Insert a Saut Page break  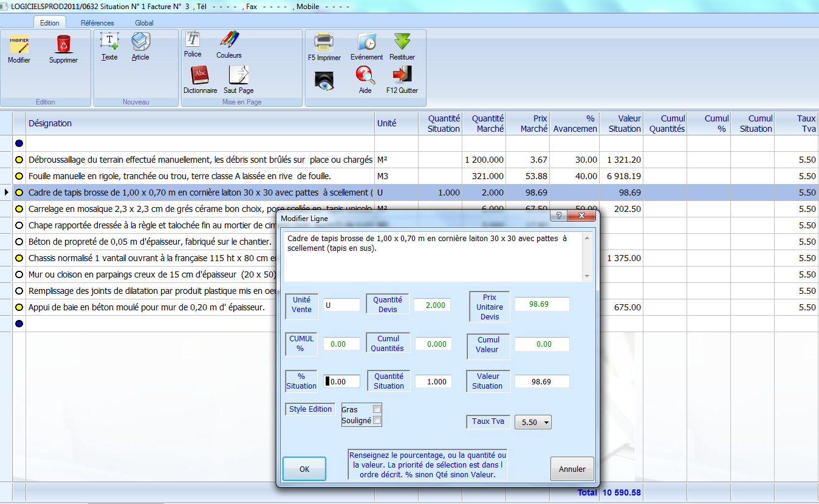pyautogui.click(x=238, y=76)
